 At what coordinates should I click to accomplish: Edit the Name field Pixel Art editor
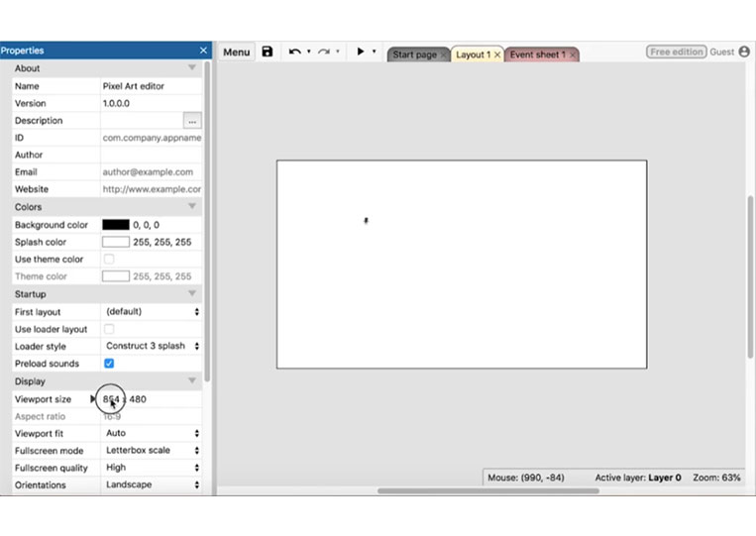click(152, 86)
